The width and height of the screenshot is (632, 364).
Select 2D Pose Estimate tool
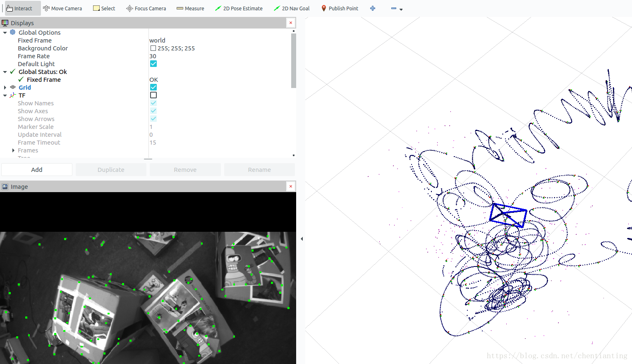pos(239,8)
